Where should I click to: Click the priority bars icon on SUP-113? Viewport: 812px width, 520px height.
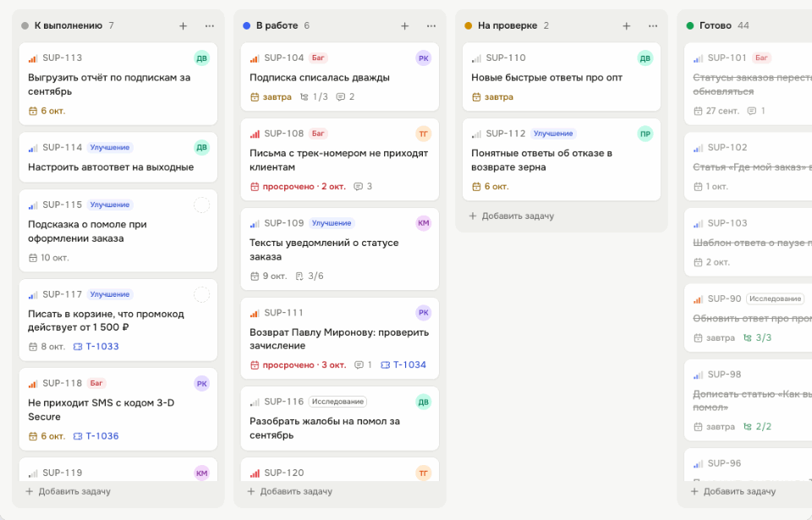click(x=33, y=58)
